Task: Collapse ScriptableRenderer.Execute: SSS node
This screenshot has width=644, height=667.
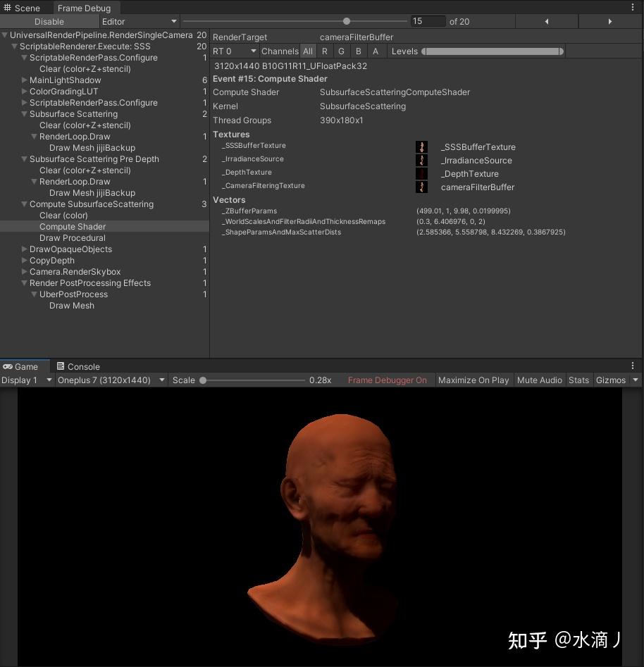Action: (x=15, y=46)
